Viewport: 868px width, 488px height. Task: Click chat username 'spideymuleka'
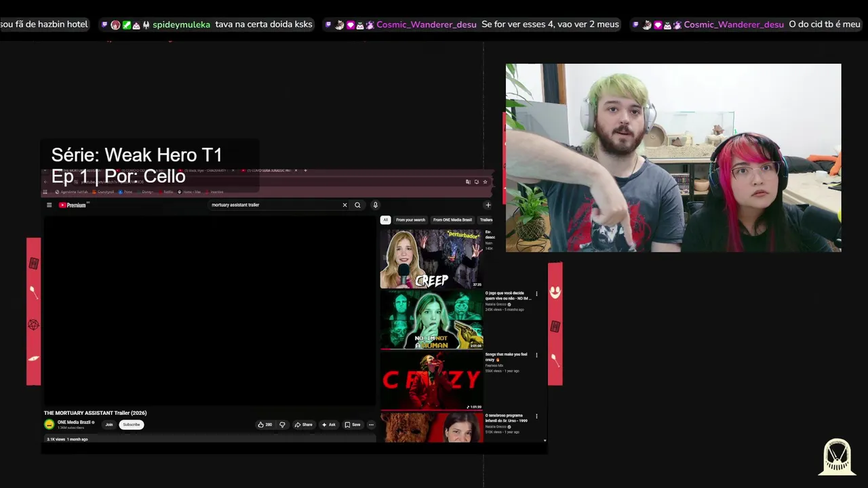(181, 24)
